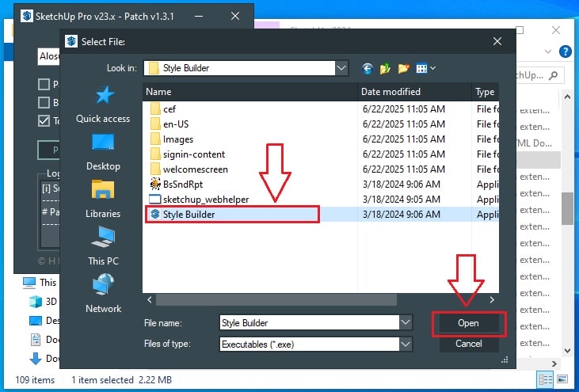Image resolution: width=579 pixels, height=392 pixels.
Task: Click the 3/18/2024 9:05 AM date cell
Action: 402,200
